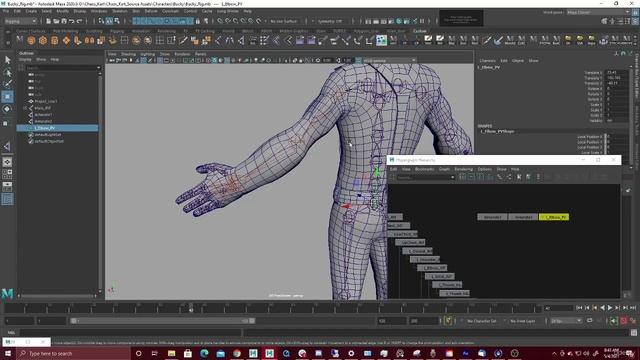The height and width of the screenshot is (360, 640).
Task: Open the Workspace Maya Classic dropdown
Action: (x=598, y=12)
